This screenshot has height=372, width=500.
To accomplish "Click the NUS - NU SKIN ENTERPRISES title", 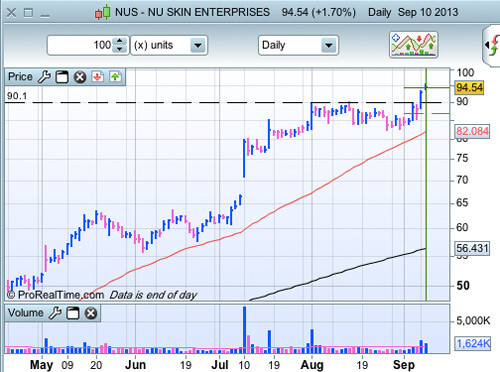I will 192,12.
